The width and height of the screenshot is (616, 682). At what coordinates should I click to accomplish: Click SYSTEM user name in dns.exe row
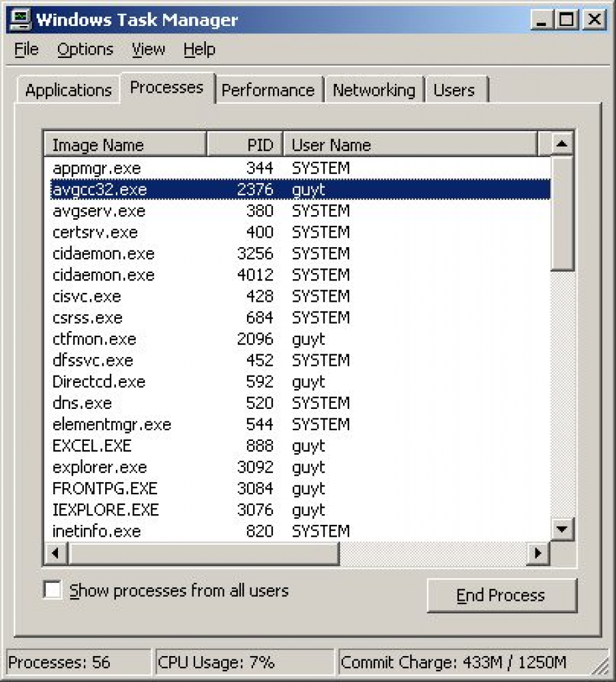pyautogui.click(x=320, y=403)
